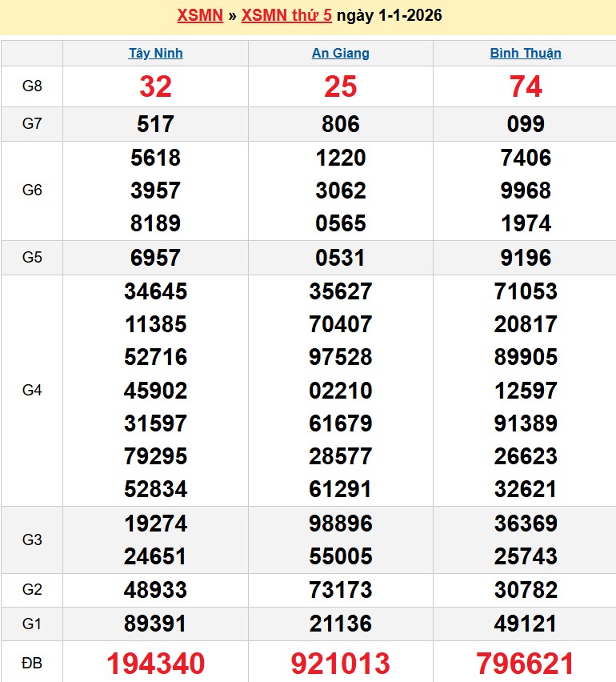Click An Giang special prize number 921013
The height and width of the screenshot is (682, 616).
341,663
